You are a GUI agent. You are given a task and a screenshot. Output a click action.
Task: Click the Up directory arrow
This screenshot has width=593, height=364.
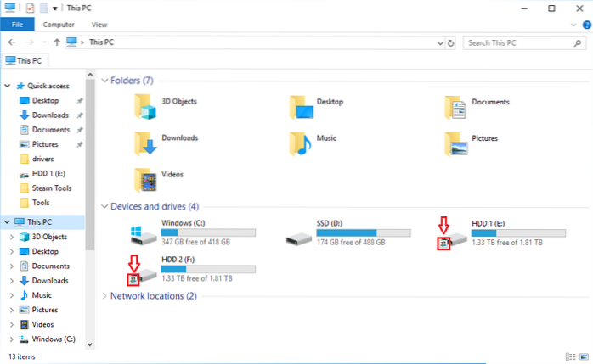point(56,42)
